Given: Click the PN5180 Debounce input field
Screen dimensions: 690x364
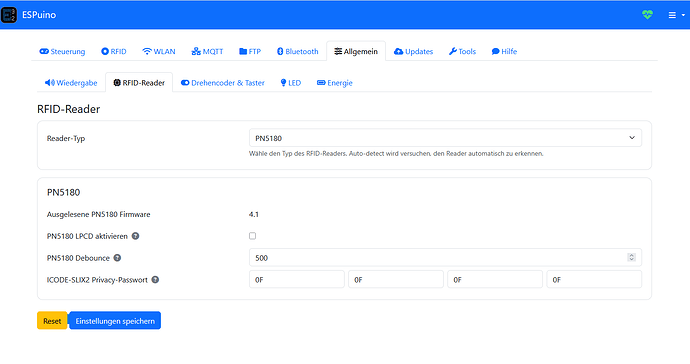Looking at the screenshot, I should (x=445, y=257).
